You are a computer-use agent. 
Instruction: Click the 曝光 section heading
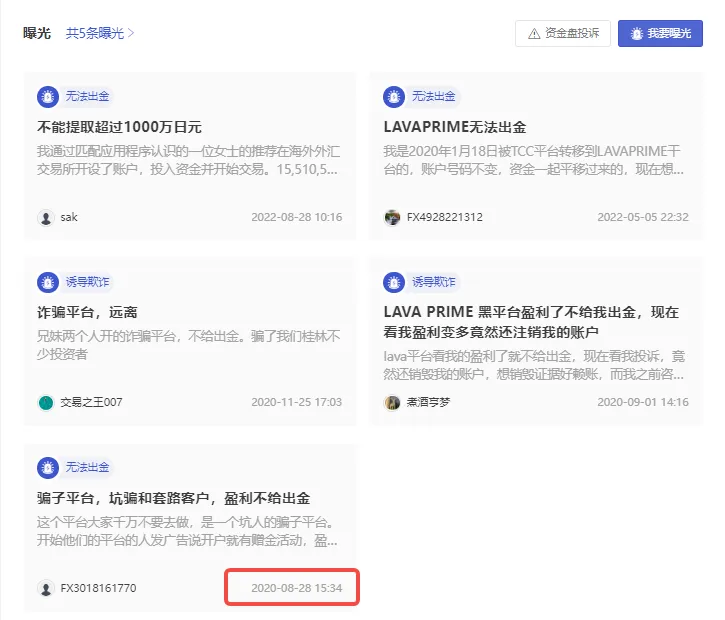37,33
